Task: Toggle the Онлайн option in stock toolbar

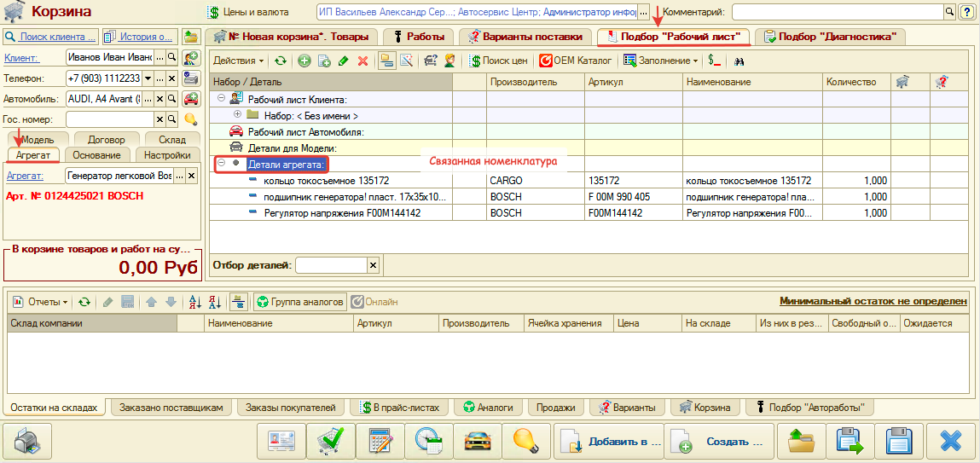Action: point(374,302)
